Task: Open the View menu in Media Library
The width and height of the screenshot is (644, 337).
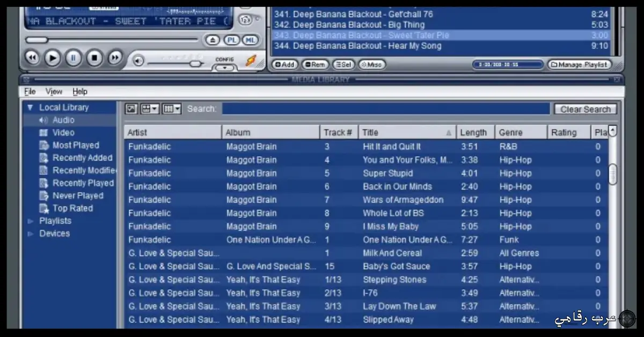Action: (x=54, y=92)
